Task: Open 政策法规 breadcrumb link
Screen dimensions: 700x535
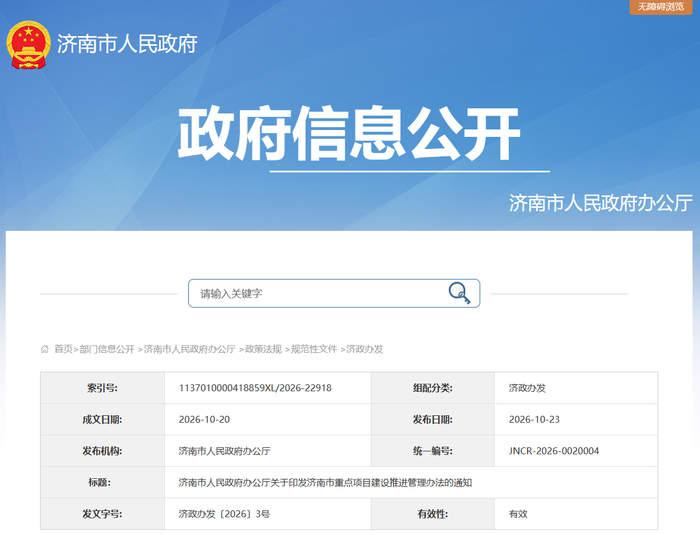Action: tap(263, 349)
